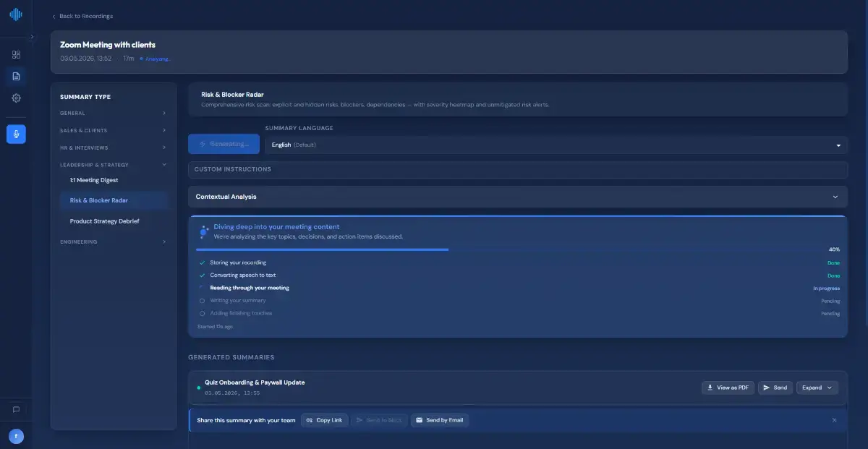
Task: Click Send by Email button
Action: [440, 420]
